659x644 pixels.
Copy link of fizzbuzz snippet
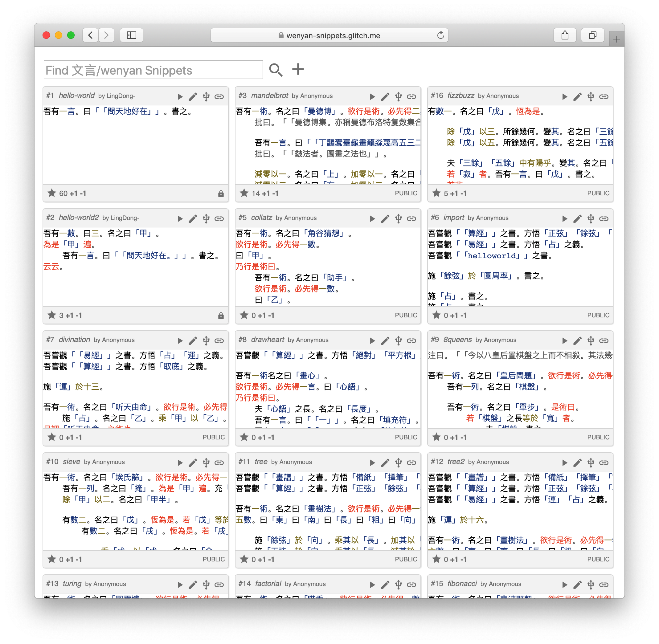point(604,97)
